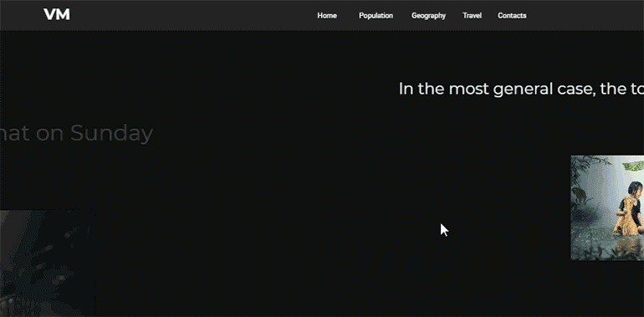Image resolution: width=644 pixels, height=317 pixels.
Task: Click the word 'case' in the heading
Action: click(x=576, y=89)
